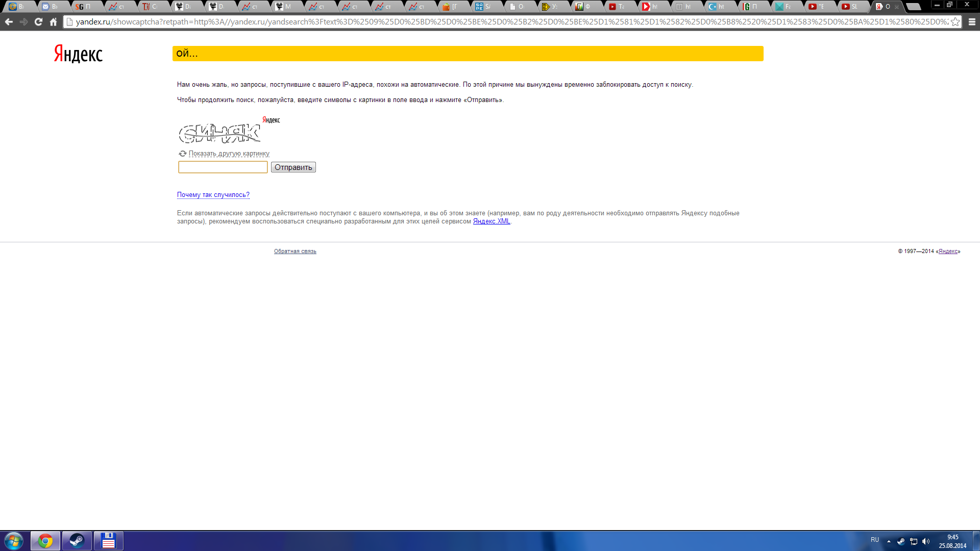The width and height of the screenshot is (980, 551).
Task: Switch to the SG tab
Action: [84, 7]
